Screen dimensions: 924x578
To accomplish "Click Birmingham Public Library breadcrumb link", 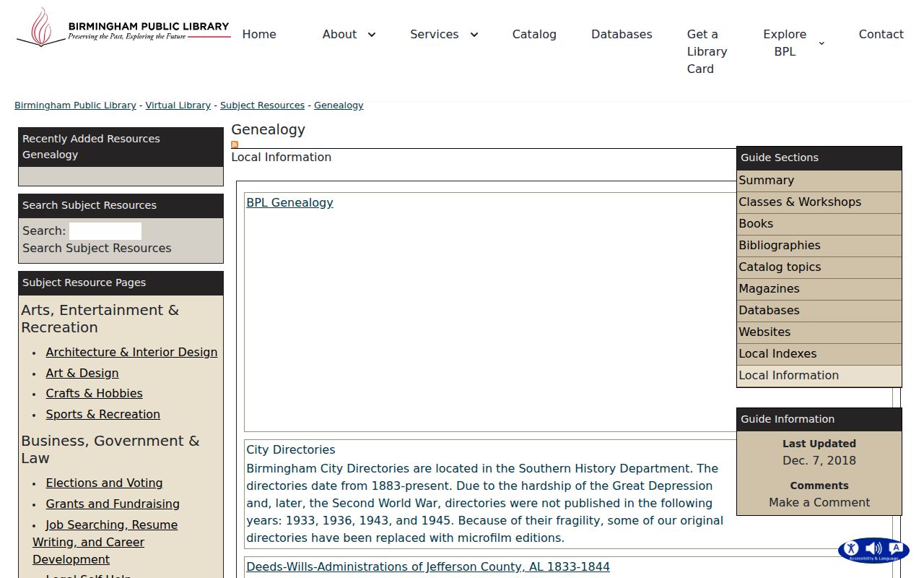I will point(75,105).
